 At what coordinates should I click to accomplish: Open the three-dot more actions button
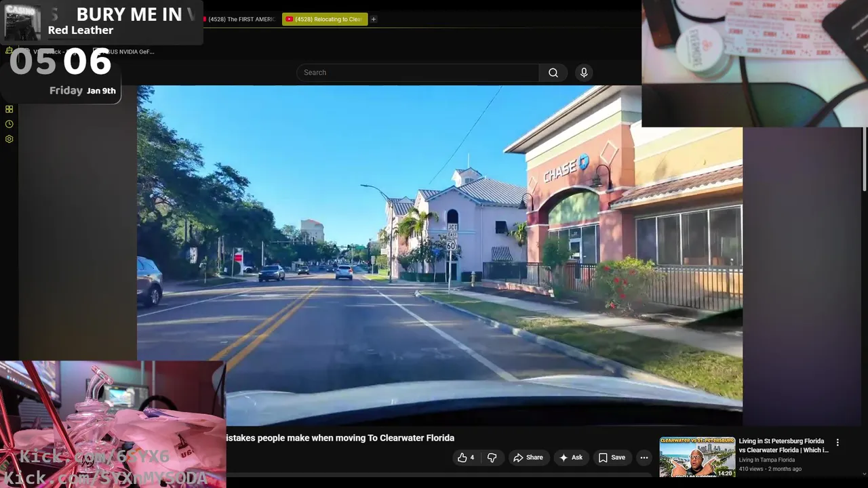[644, 457]
